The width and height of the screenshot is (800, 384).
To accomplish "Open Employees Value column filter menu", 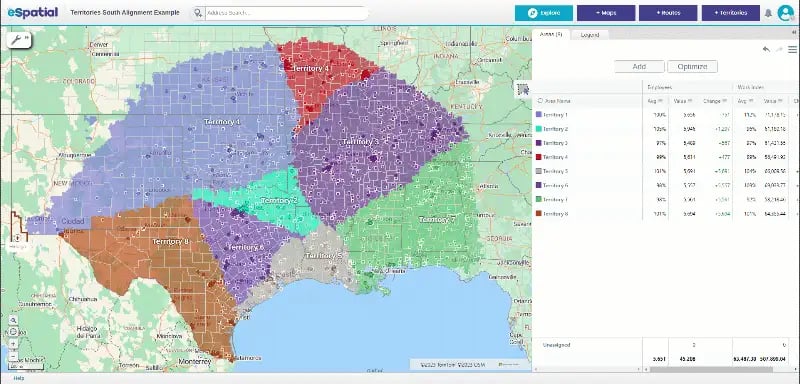I will (690, 101).
